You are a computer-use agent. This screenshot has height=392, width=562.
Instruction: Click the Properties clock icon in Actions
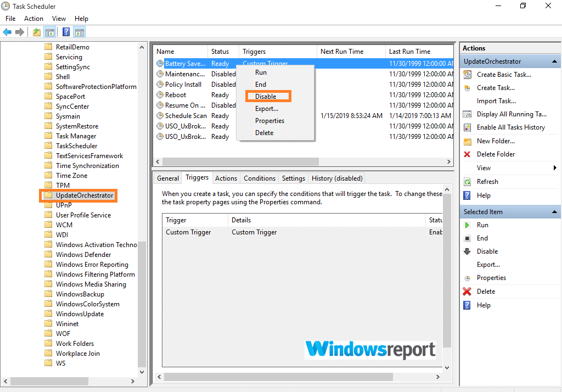(x=468, y=278)
